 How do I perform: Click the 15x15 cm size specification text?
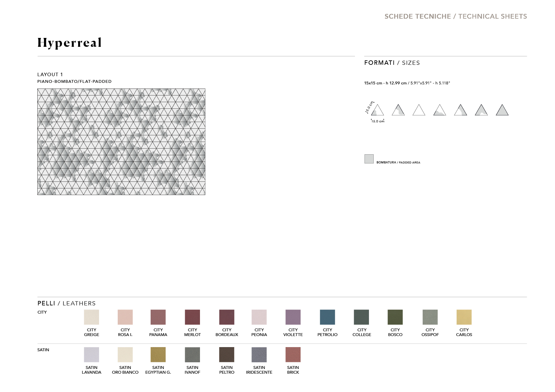coord(407,83)
